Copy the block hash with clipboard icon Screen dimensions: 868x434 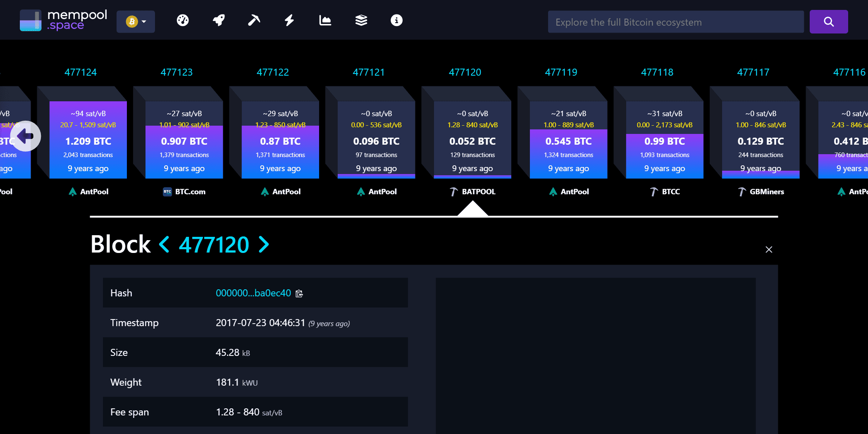(x=299, y=293)
